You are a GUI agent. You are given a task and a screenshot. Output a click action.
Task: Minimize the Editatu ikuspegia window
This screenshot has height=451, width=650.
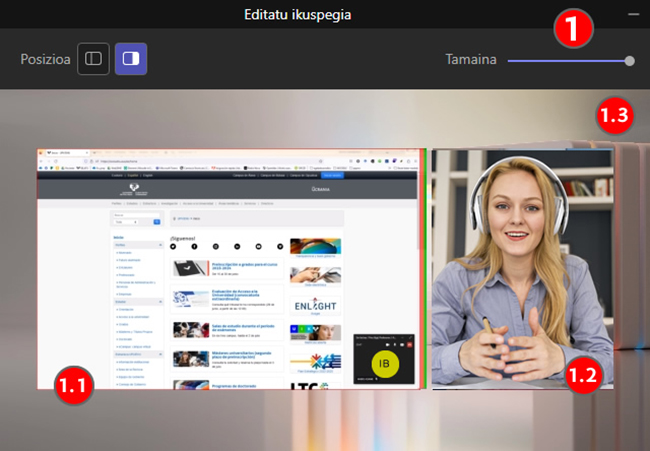(x=633, y=14)
